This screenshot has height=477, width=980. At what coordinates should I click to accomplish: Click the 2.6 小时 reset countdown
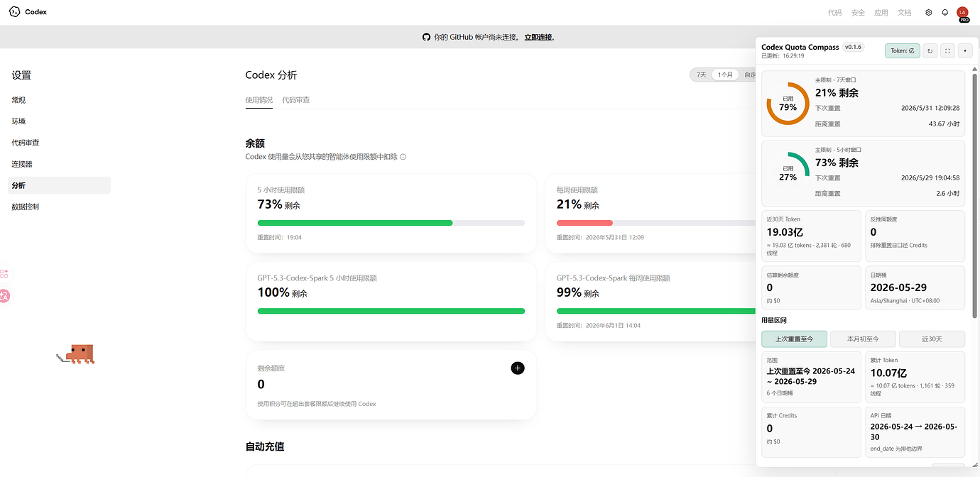click(x=948, y=194)
